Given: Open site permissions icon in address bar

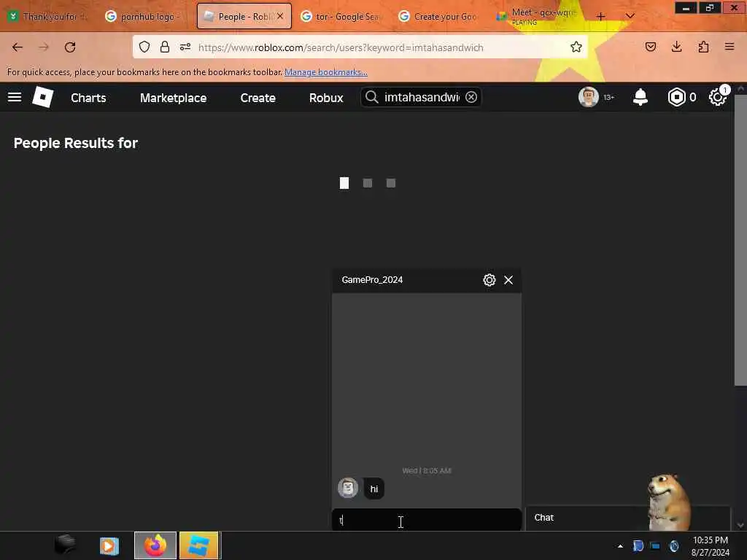Looking at the screenshot, I should pos(185,47).
